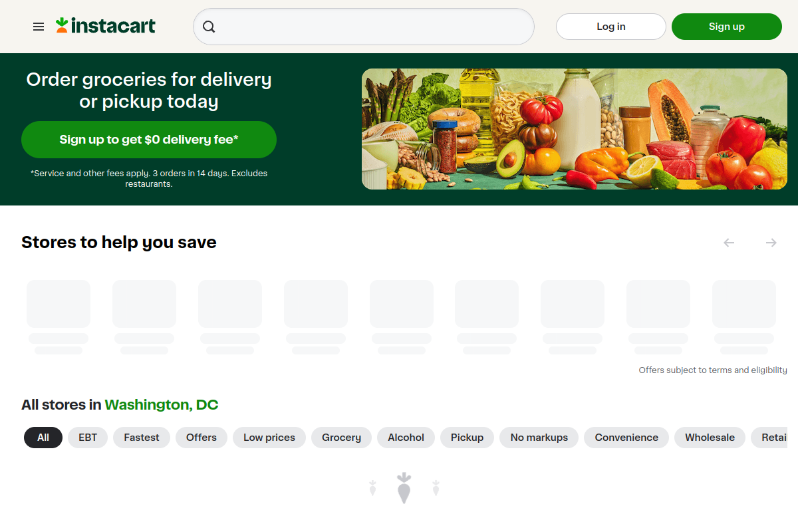The width and height of the screenshot is (798, 532).
Task: Click 'Stores to help you save' heading
Action: point(119,242)
